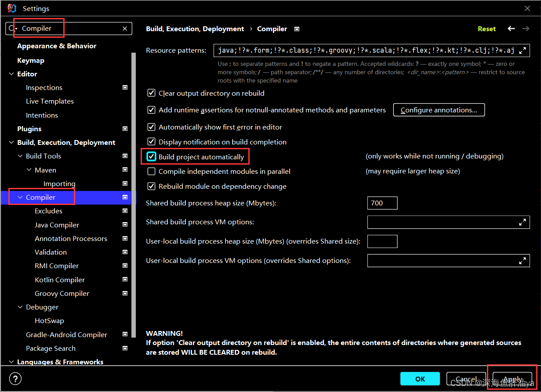
Task: Uncheck Display notification on build completion
Action: tap(151, 142)
